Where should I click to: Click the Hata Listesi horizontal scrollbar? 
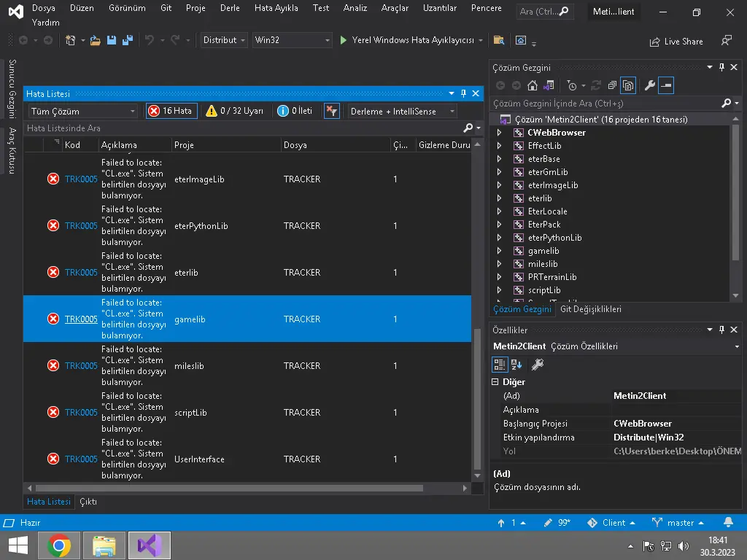(229, 488)
